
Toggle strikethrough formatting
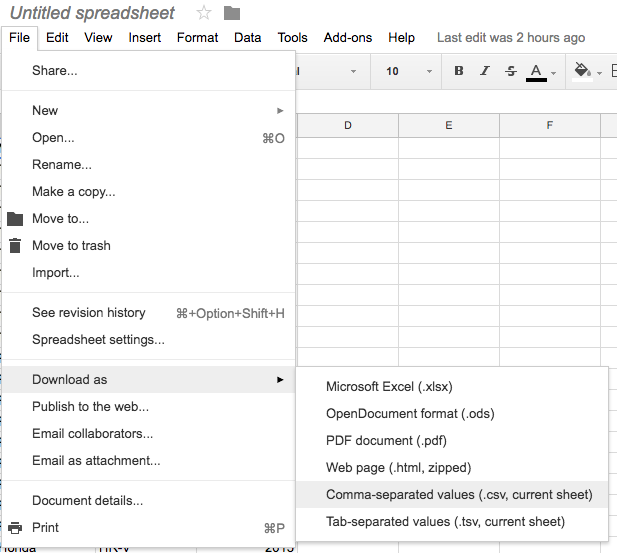coord(511,71)
